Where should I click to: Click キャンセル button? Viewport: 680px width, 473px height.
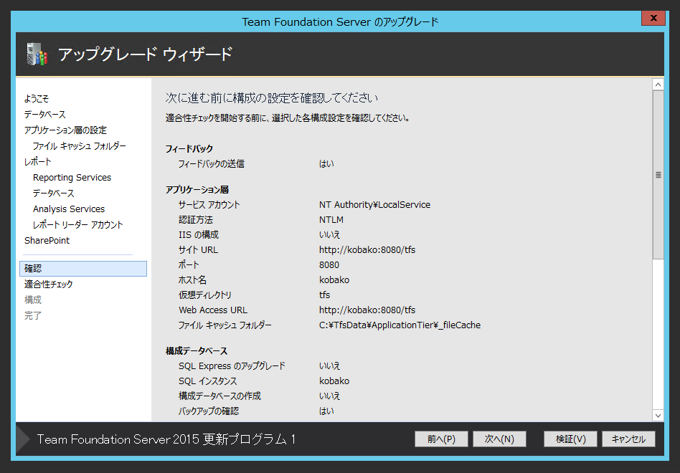click(x=628, y=439)
